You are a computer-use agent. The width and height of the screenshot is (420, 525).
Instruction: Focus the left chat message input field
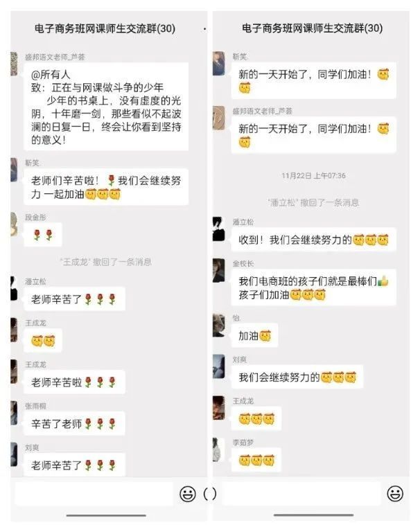coord(94,494)
